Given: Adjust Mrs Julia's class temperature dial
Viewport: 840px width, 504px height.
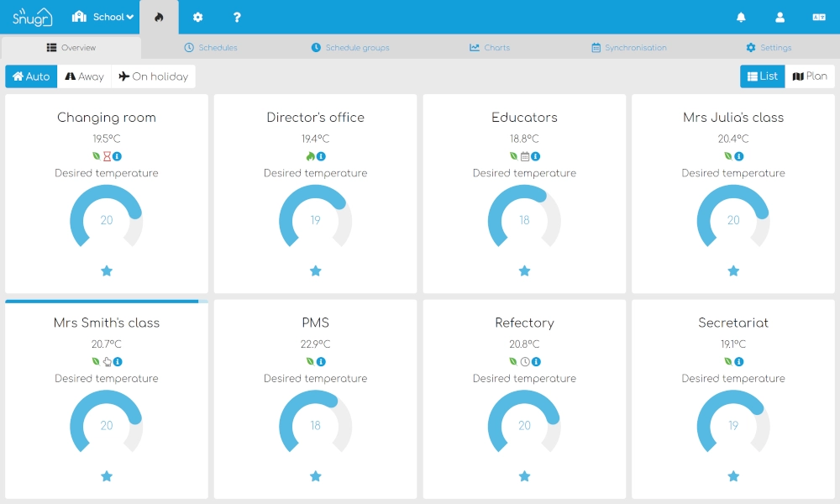Looking at the screenshot, I should 733,217.
